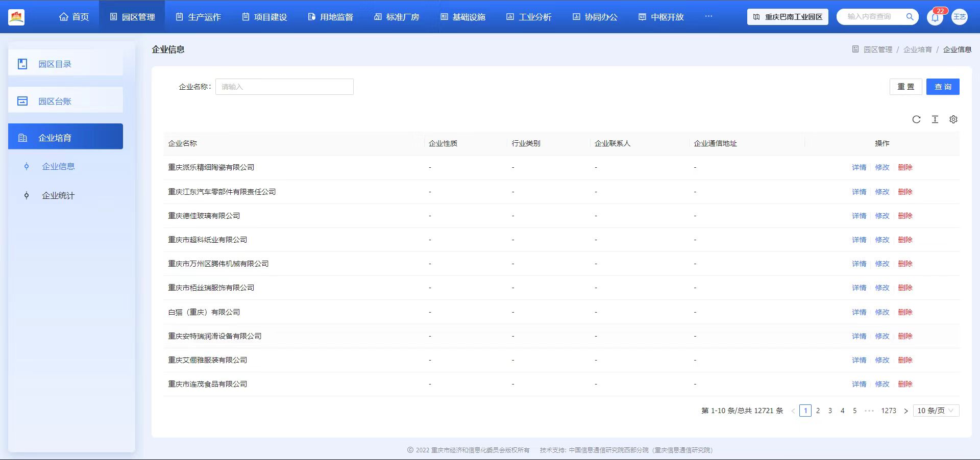This screenshot has height=460, width=980.
Task: Click current page 1 button
Action: point(805,411)
